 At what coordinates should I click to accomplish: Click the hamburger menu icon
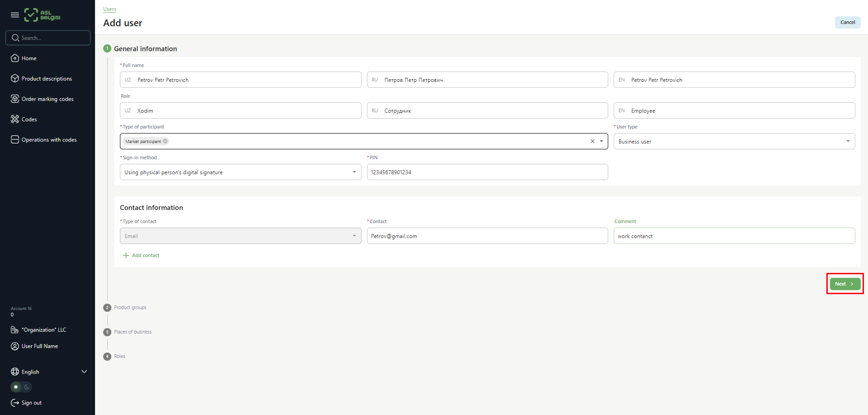click(14, 15)
